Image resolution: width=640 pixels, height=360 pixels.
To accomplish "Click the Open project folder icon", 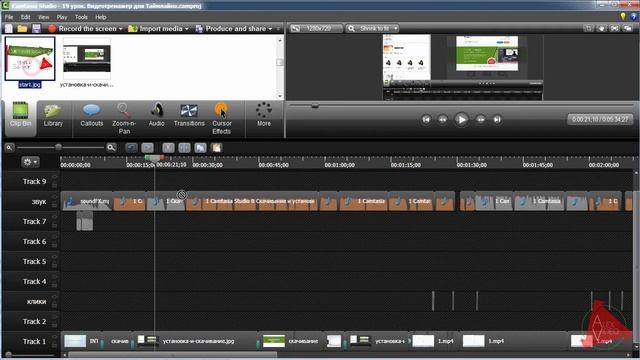I will click(x=22, y=29).
